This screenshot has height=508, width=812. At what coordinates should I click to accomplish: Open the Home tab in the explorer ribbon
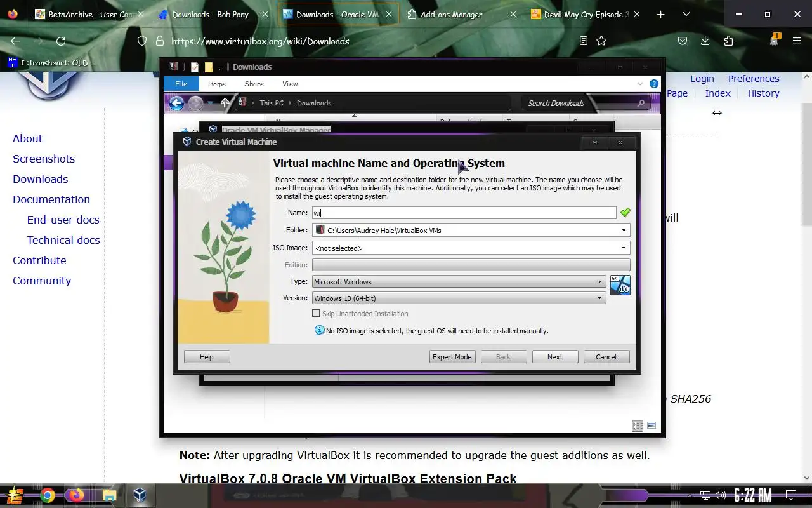(217, 84)
